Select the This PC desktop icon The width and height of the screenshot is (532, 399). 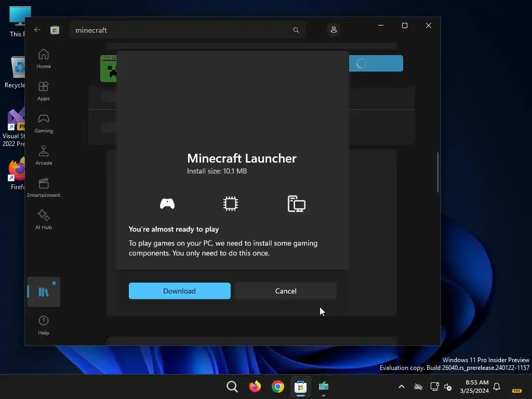tap(16, 21)
